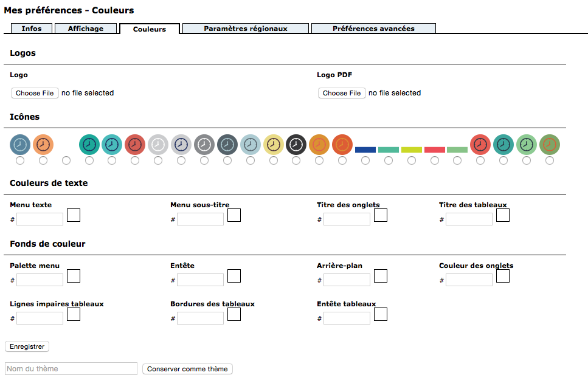Click the green clock icon with orange hands
588x378 pixels.
(x=550, y=145)
